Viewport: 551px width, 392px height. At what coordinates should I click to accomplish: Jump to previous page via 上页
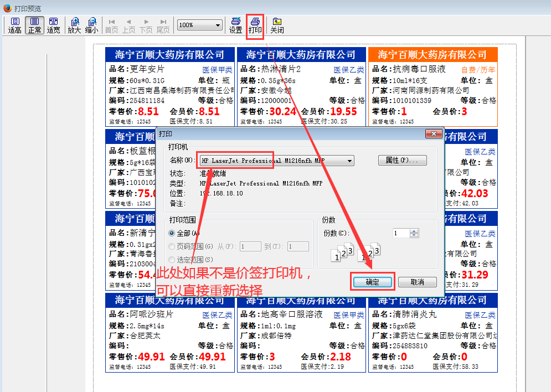click(x=128, y=26)
